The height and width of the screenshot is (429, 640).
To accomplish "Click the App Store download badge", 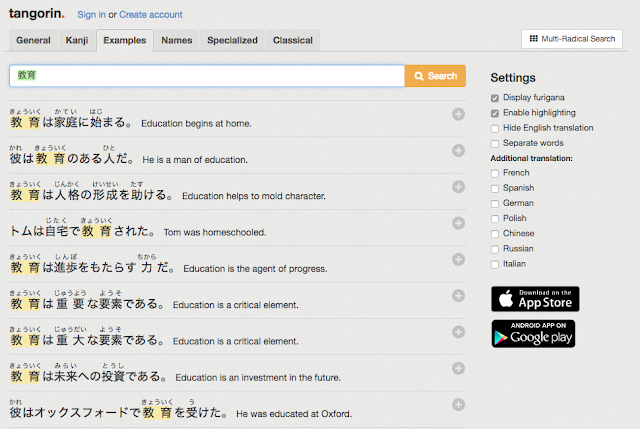I will tap(535, 299).
